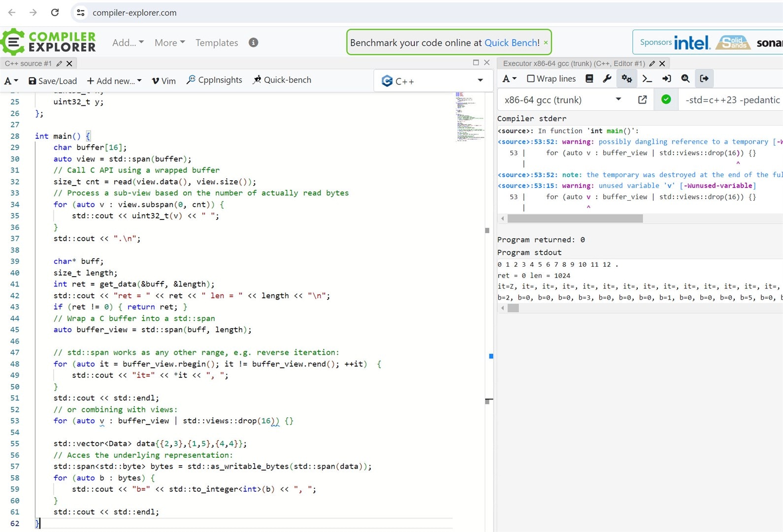Open the info circle icon near Templates
The image size is (783, 532).
(x=253, y=42)
